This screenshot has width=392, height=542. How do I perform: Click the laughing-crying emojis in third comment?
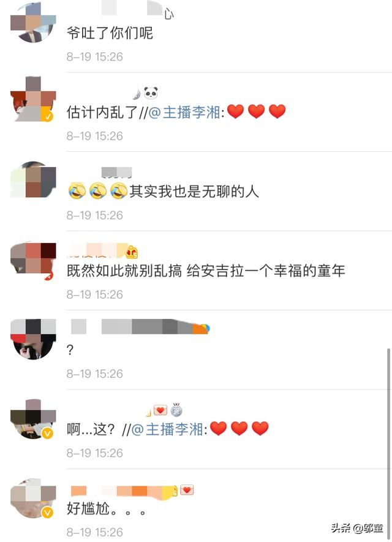pos(98,191)
